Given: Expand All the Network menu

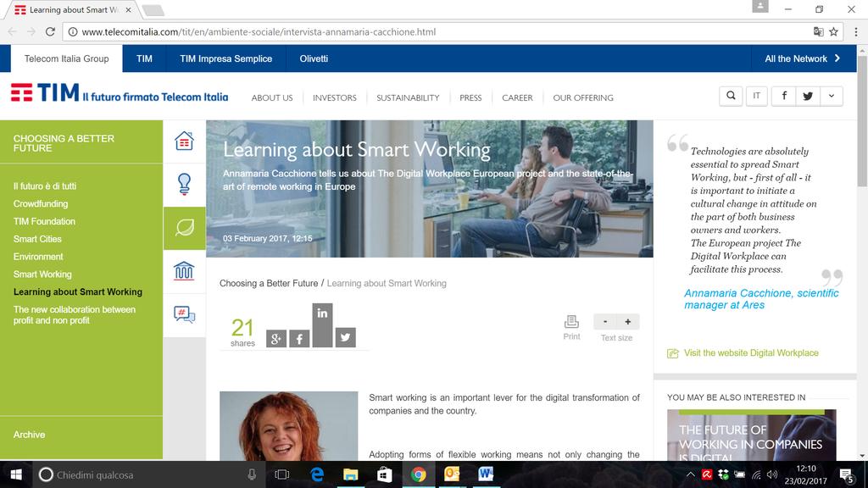Looking at the screenshot, I should coord(802,58).
